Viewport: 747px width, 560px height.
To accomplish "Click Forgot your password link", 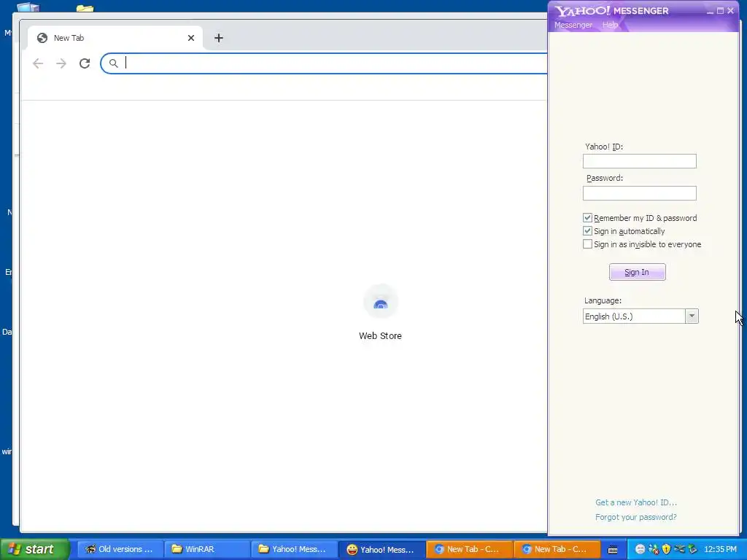I will pos(636,517).
